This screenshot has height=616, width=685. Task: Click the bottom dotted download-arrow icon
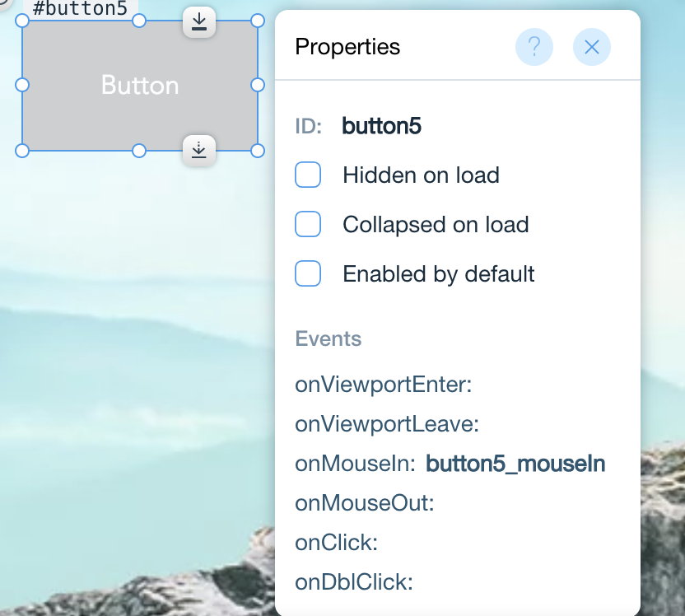click(x=199, y=151)
